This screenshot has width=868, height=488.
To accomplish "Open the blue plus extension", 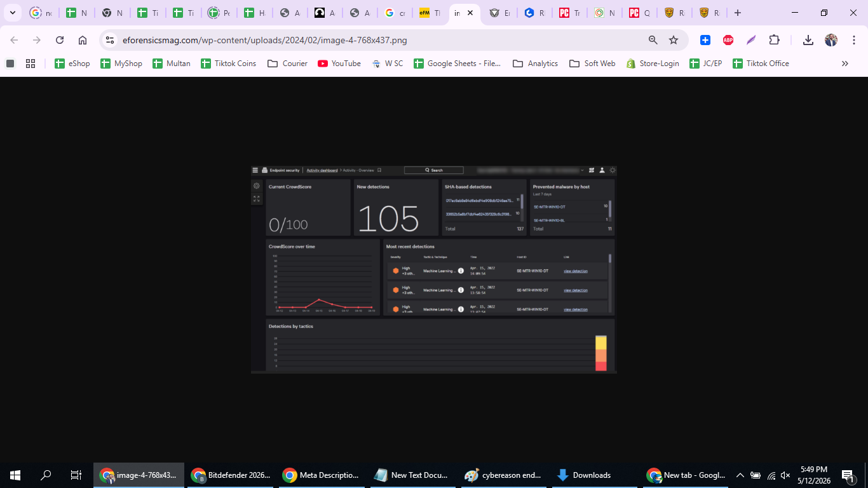I will [x=705, y=40].
